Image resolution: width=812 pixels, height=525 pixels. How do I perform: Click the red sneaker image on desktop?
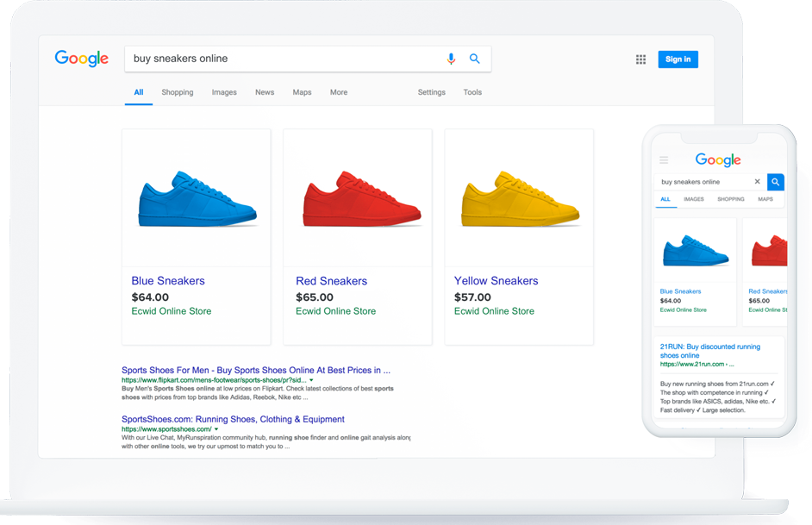(x=361, y=199)
